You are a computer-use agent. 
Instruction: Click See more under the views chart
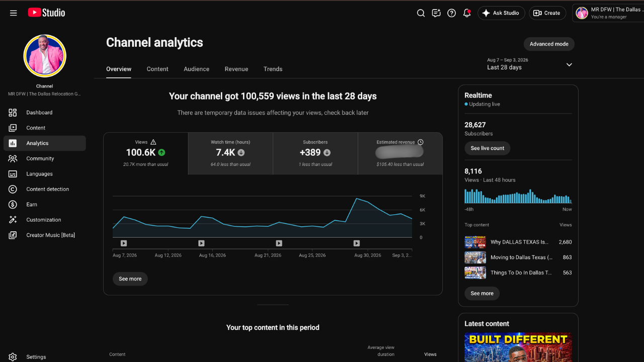130,279
